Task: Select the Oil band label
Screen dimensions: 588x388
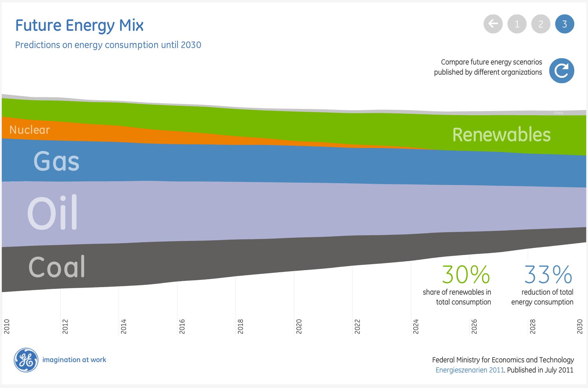Action: 52,213
